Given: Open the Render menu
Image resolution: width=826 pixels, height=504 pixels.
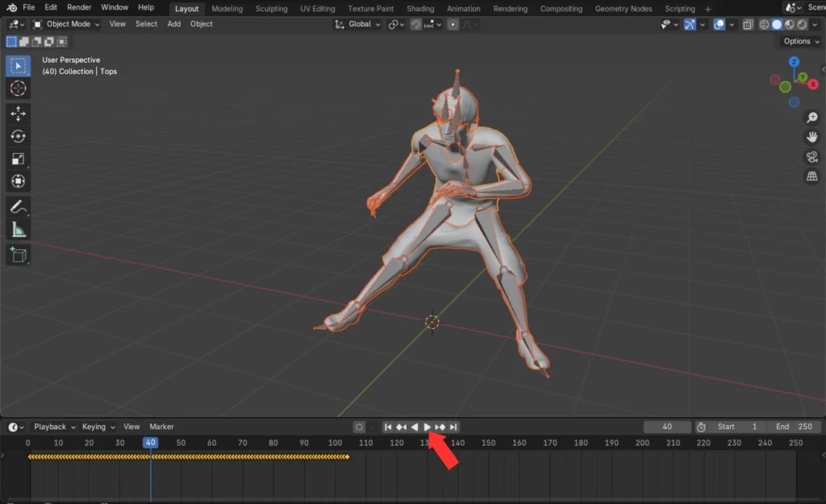Looking at the screenshot, I should [79, 7].
